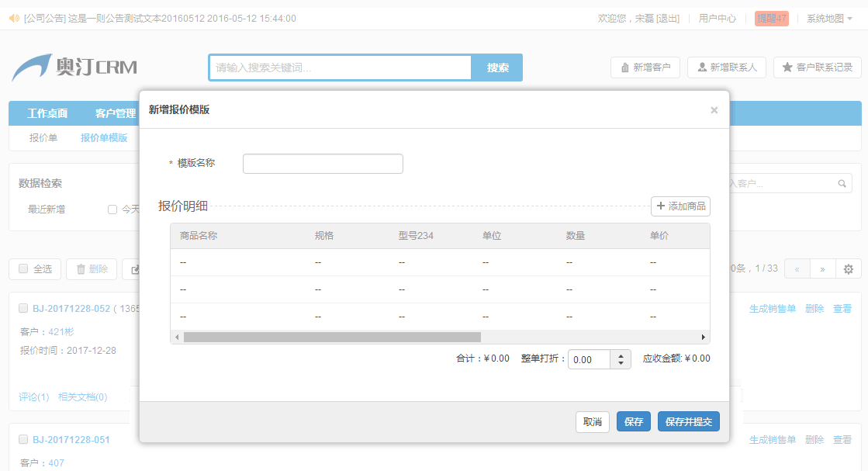This screenshot has width=868, height=471.
Task: Go to next page with » arrow
Action: [x=822, y=269]
